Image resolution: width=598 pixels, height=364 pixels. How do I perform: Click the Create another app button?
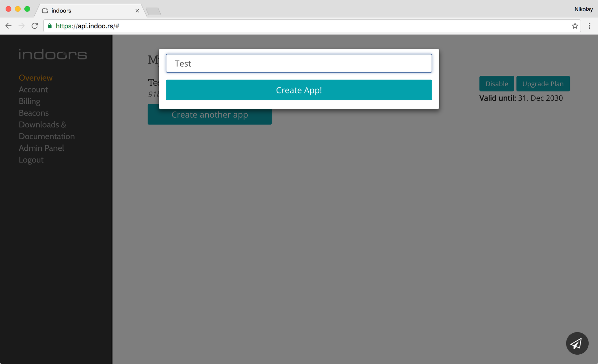tap(209, 115)
